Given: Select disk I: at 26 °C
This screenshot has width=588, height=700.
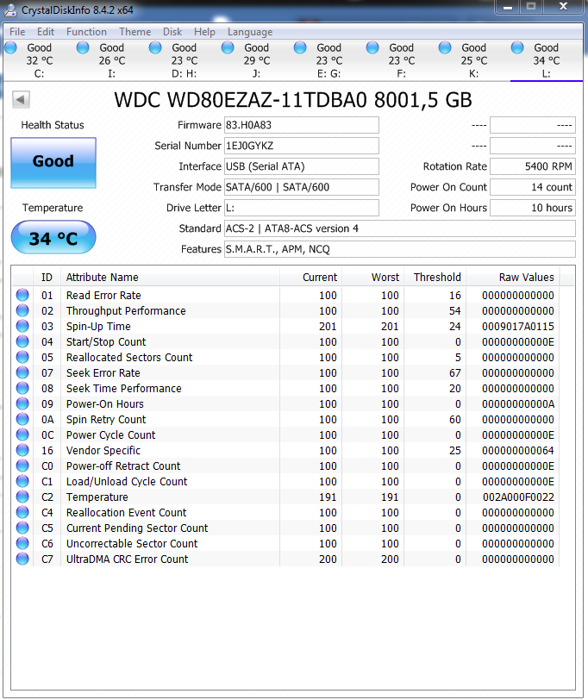Looking at the screenshot, I should (x=111, y=60).
